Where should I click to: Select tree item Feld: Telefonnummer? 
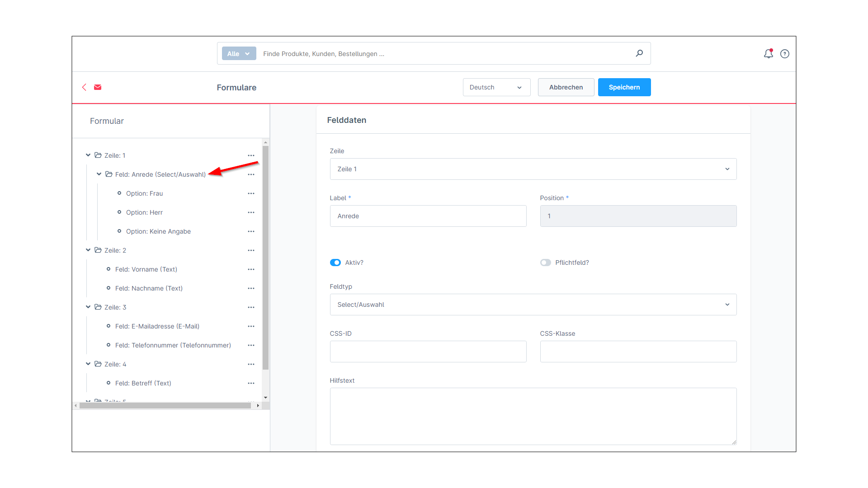[x=173, y=345]
